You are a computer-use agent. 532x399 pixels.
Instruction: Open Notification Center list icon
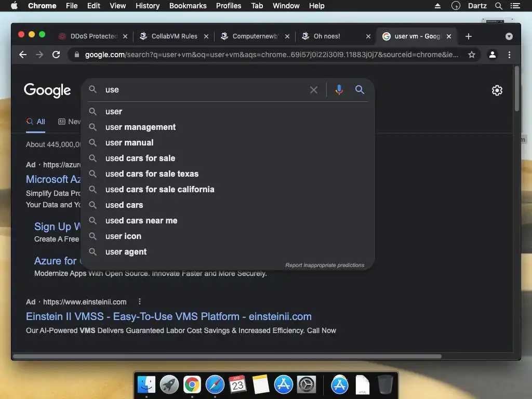pos(515,6)
